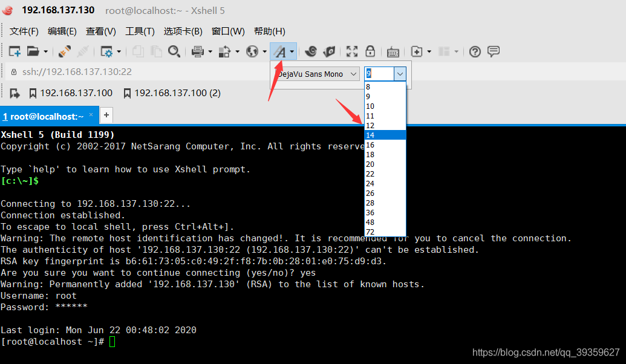Viewport: 626px width, 364px height.
Task: Open the session Properties gear icon
Action: (106, 51)
